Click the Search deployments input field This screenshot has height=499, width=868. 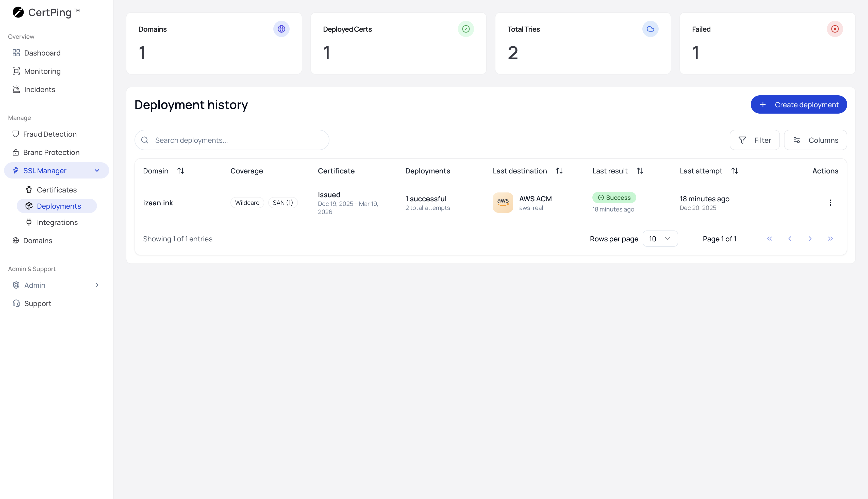pos(237,140)
